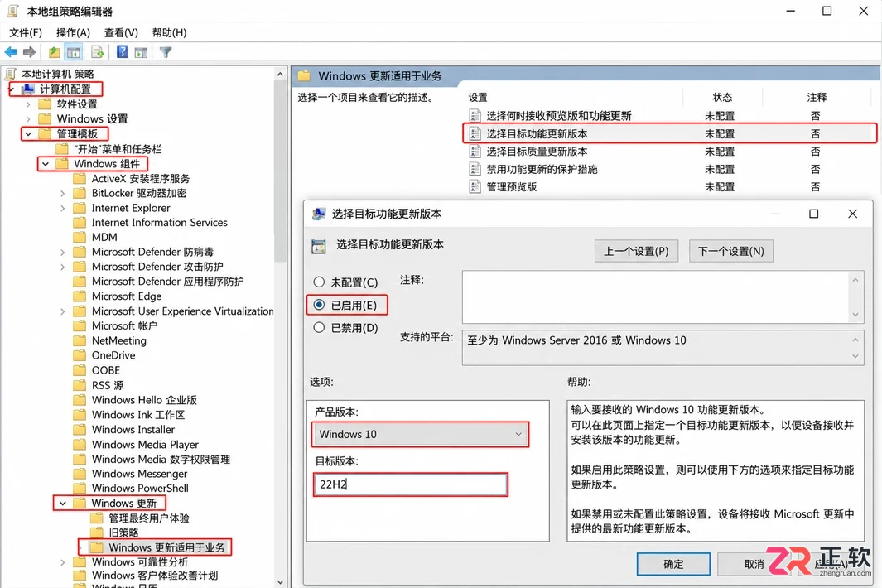Select Windows PowerShell in the tree
The image size is (882, 588).
[140, 489]
